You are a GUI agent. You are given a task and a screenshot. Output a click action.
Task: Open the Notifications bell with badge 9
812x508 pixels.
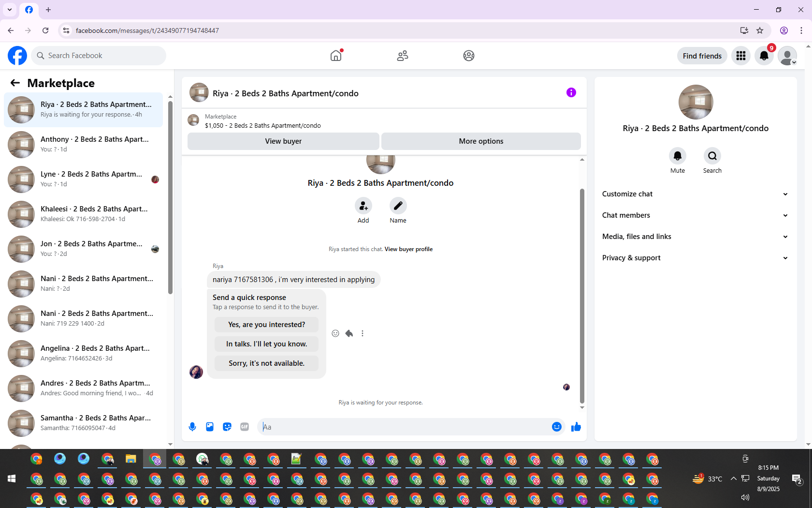764,56
